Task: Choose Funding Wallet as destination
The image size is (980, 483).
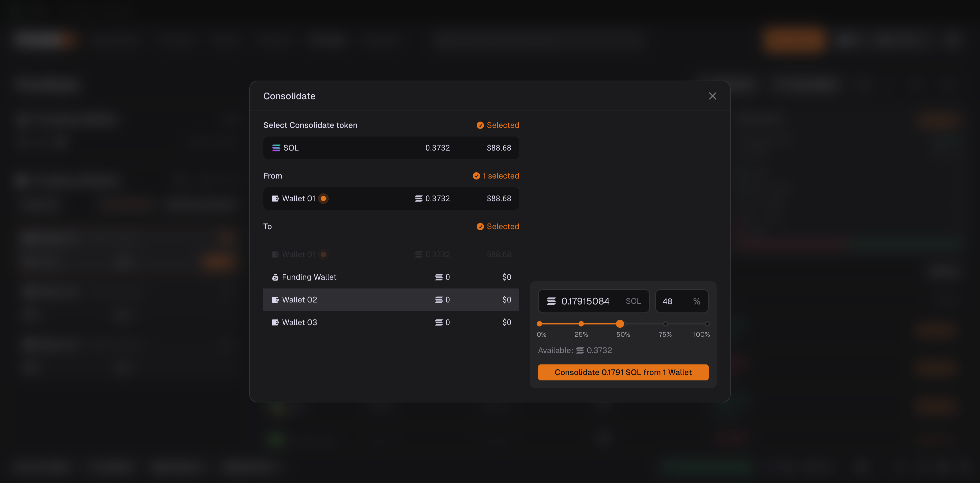Action: (x=391, y=277)
